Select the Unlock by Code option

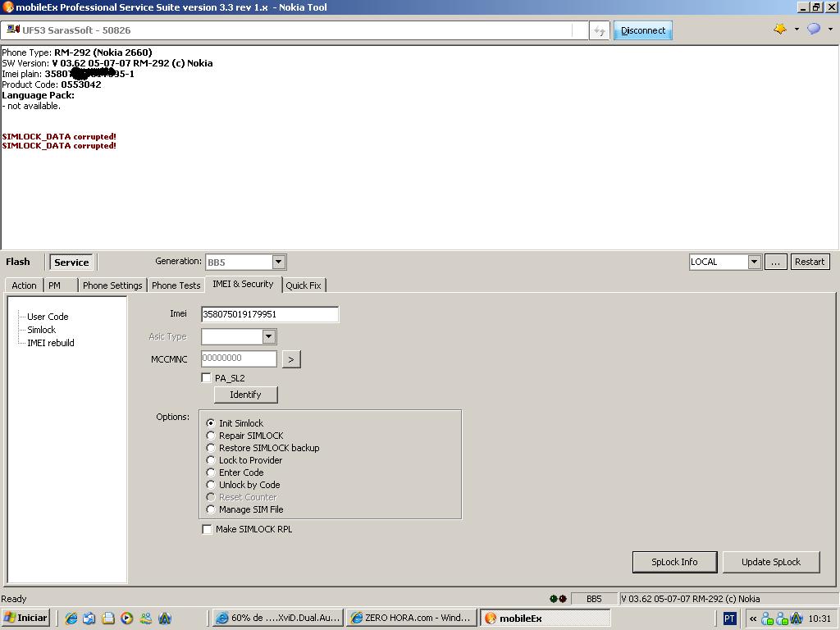211,485
